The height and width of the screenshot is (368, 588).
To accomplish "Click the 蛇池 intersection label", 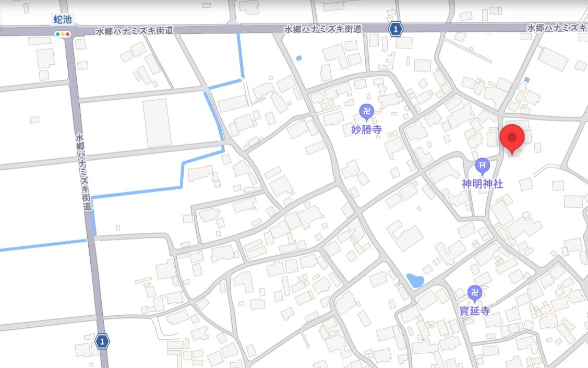I will tap(62, 19).
